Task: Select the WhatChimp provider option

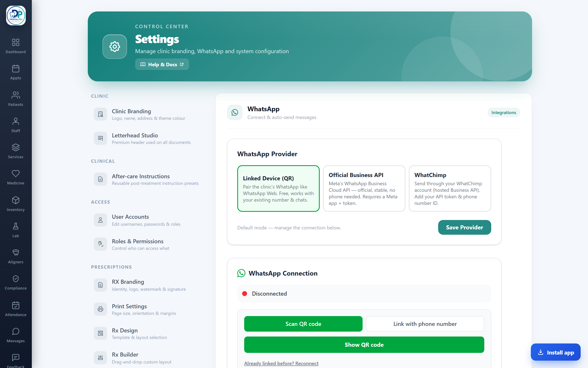Action: point(450,188)
